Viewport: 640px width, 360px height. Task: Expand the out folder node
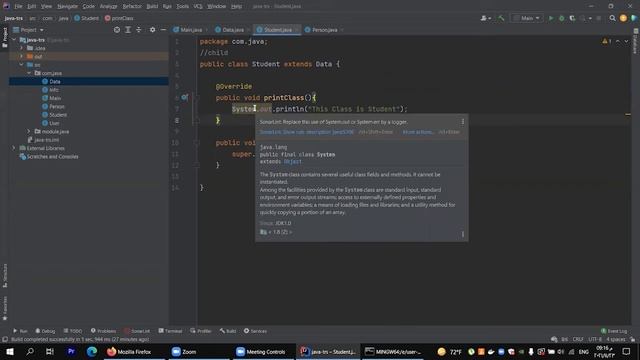22,56
